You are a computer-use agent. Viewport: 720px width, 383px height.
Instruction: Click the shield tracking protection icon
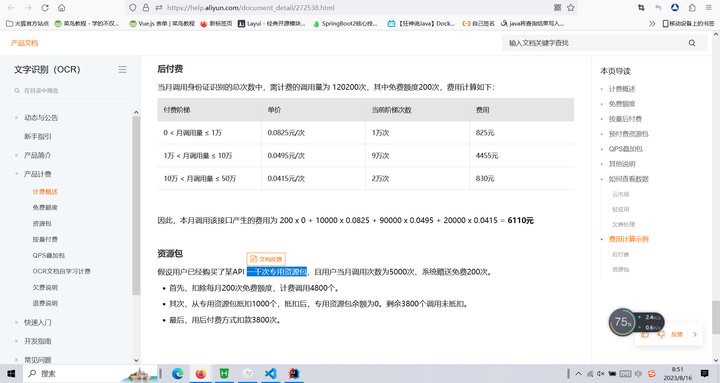pos(133,8)
